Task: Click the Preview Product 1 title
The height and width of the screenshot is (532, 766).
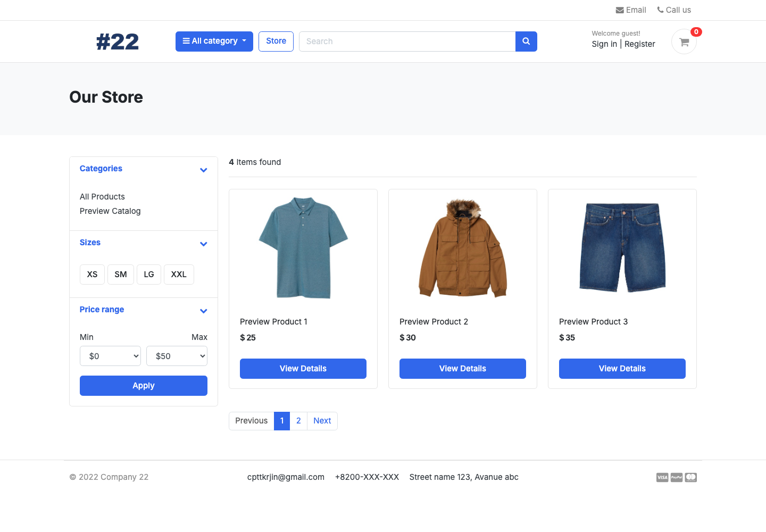Action: point(273,322)
